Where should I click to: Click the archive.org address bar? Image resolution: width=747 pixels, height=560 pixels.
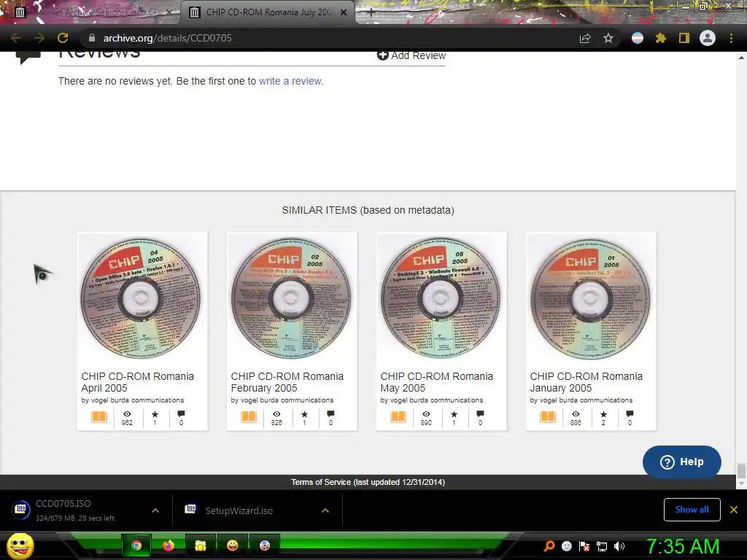click(329, 38)
